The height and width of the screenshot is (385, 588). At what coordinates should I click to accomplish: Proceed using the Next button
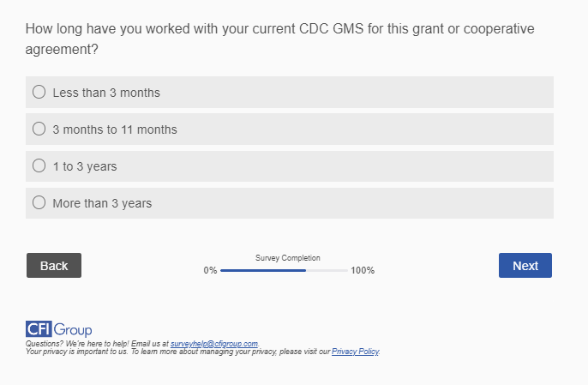(x=525, y=266)
